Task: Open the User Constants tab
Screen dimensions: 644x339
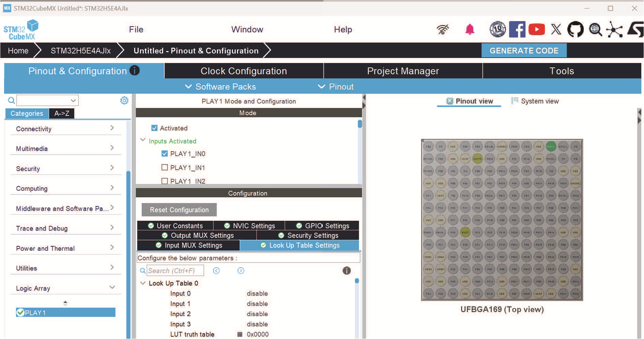Action: pyautogui.click(x=175, y=226)
